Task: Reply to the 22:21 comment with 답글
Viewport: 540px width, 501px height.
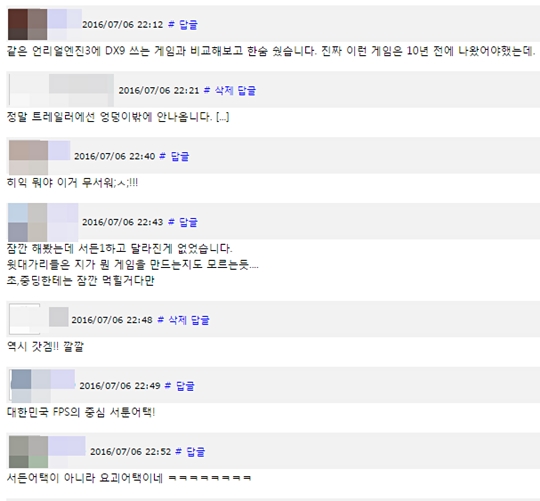Action: point(247,91)
